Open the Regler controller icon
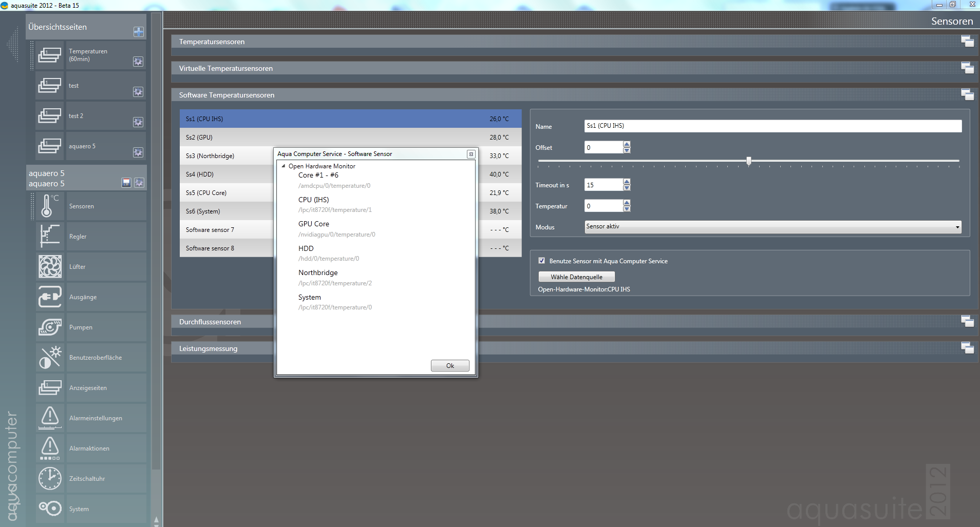Viewport: 980px width, 527px height. 49,237
